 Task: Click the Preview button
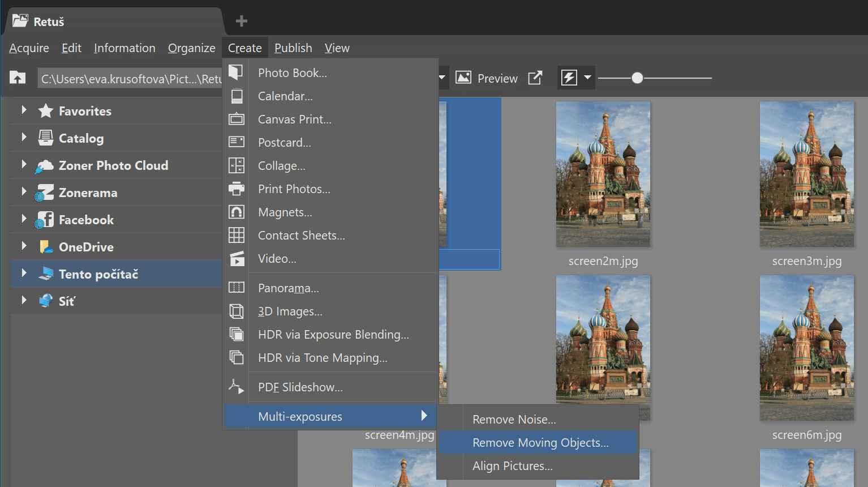[x=487, y=78]
